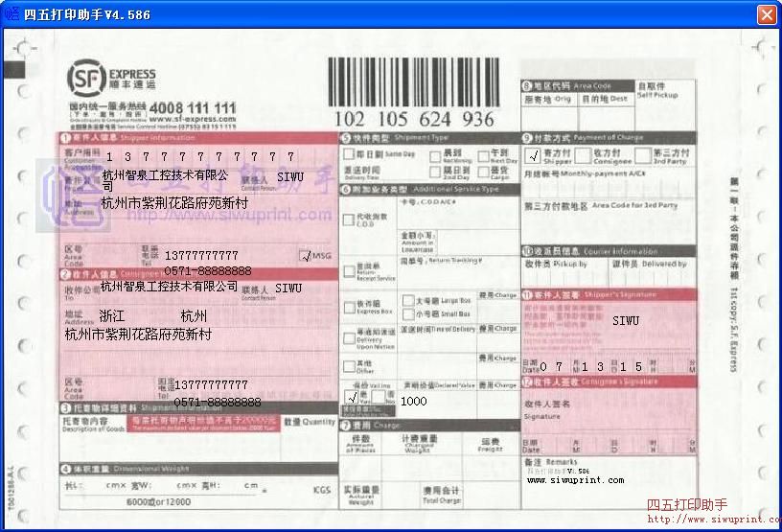This screenshot has height=532, width=782.
Task: Click the shipper address 杭州市紫荆花路府苑新村
Action: tap(174, 203)
